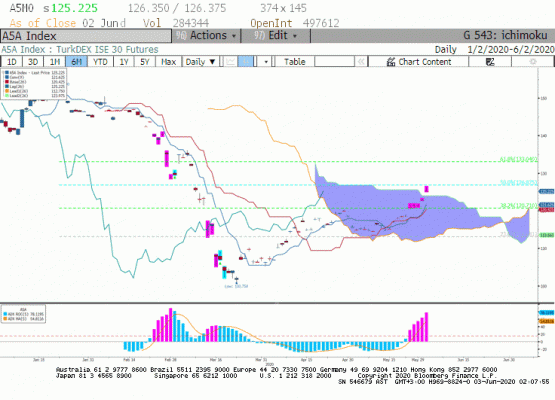Expand the Daily periodicity dropdown

point(201,62)
